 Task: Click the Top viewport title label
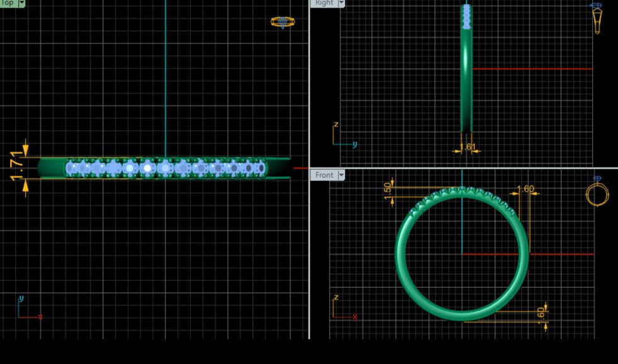(x=8, y=3)
